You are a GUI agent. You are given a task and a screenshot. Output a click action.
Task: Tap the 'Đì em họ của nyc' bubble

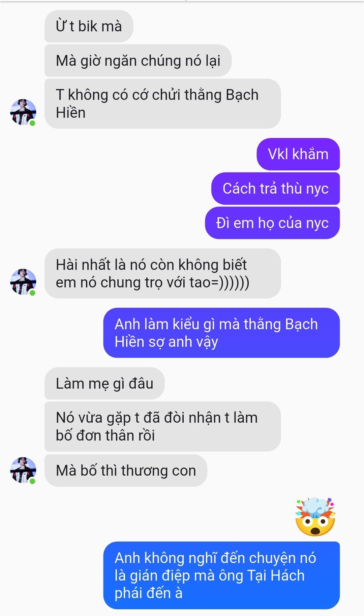tap(272, 223)
